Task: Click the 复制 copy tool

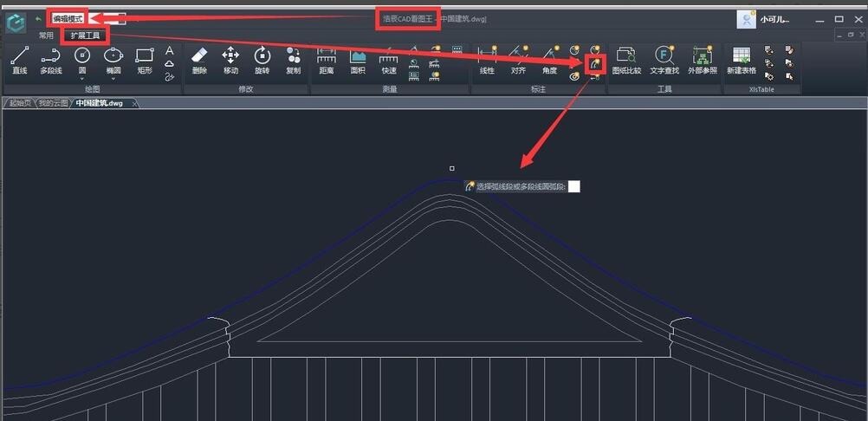Action: click(x=293, y=59)
